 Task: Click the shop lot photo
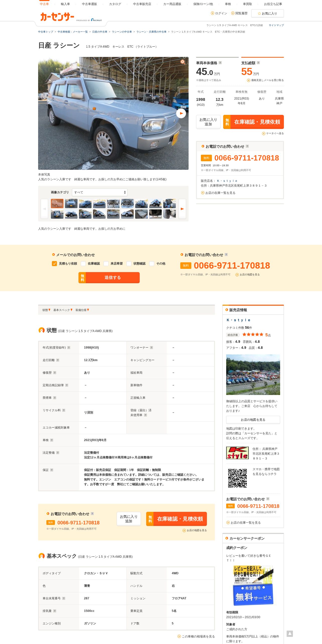point(253,375)
